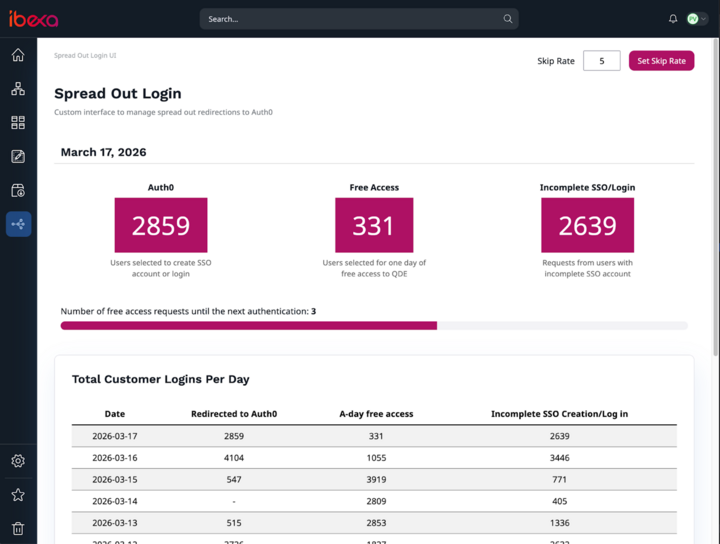Open the user avatar dropdown menu
720x544 pixels.
tap(697, 19)
